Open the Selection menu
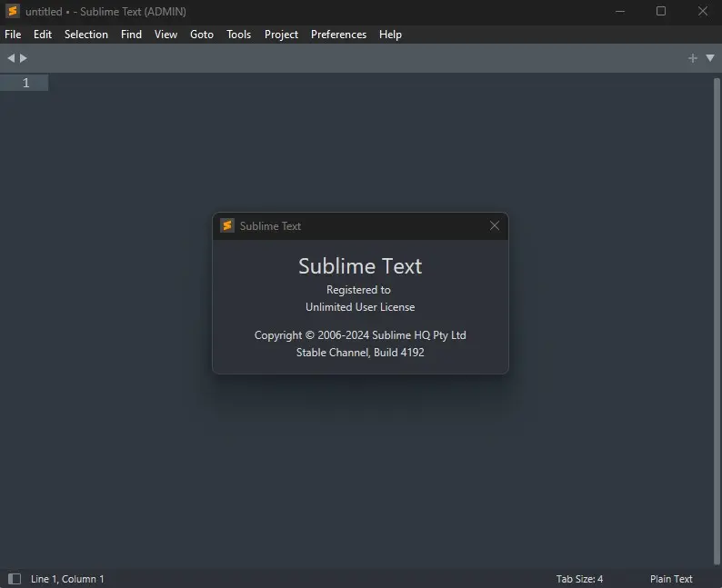 point(86,35)
